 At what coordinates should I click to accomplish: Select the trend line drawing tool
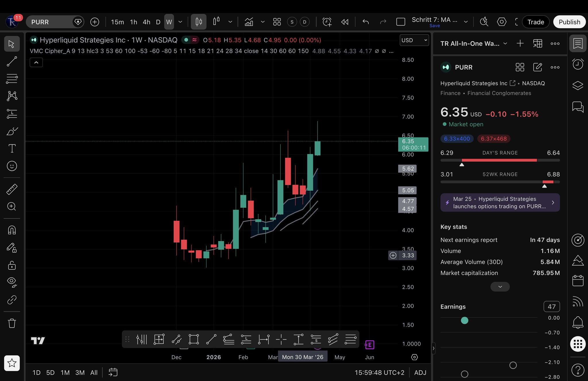[x=12, y=61]
